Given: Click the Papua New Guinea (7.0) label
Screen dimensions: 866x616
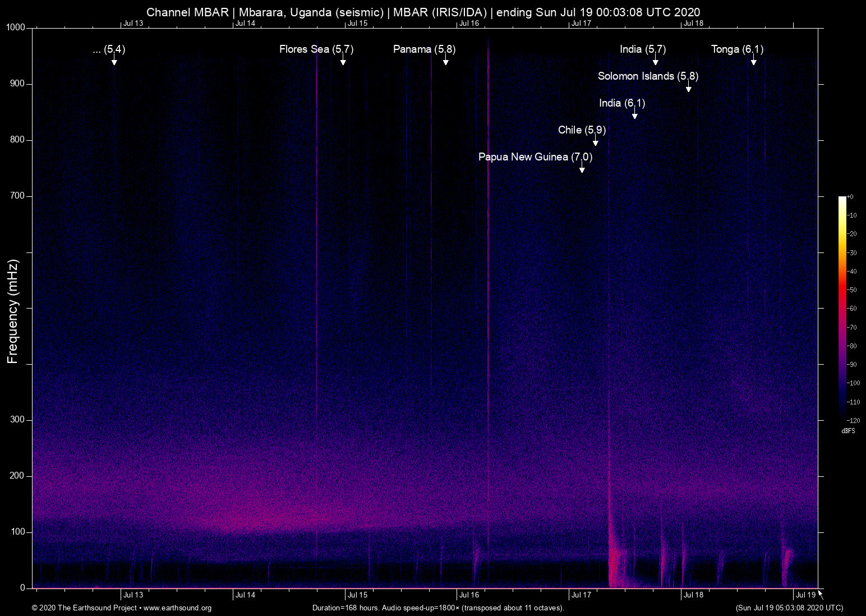Looking at the screenshot, I should (x=535, y=157).
